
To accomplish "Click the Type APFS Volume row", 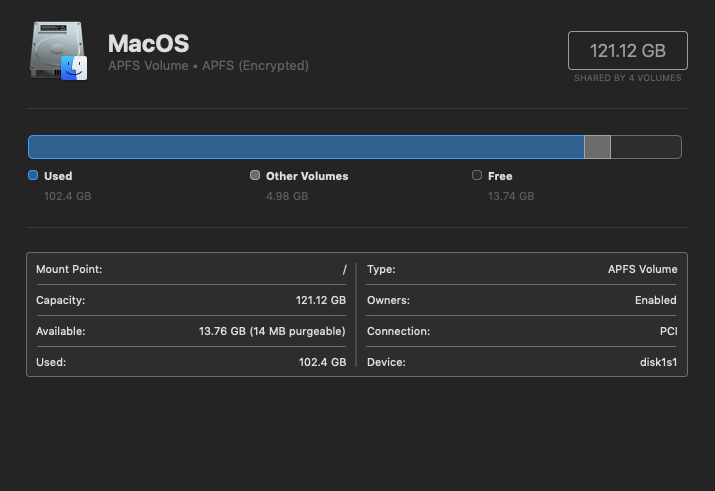I will 521,269.
